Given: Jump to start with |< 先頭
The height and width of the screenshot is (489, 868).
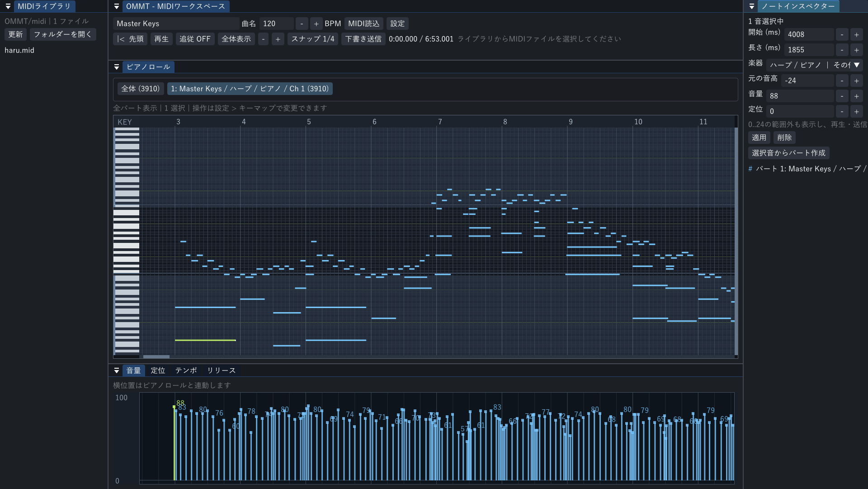Looking at the screenshot, I should click(130, 39).
